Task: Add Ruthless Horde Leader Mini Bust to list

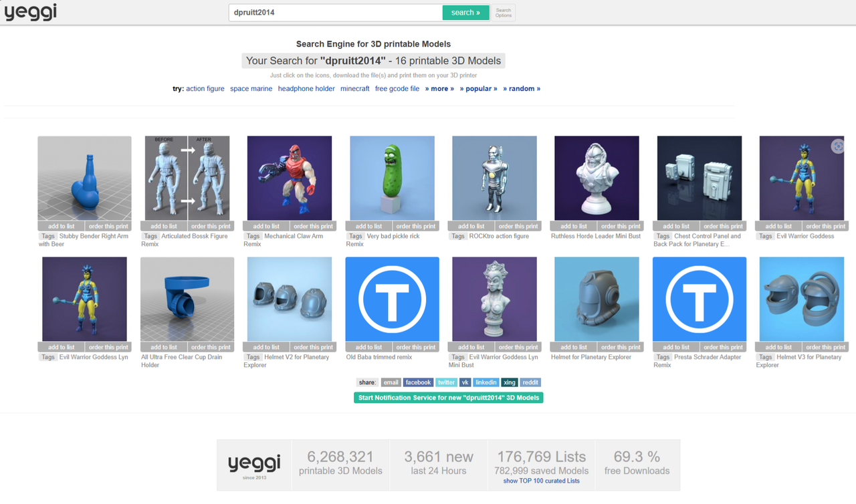Action: tap(574, 226)
